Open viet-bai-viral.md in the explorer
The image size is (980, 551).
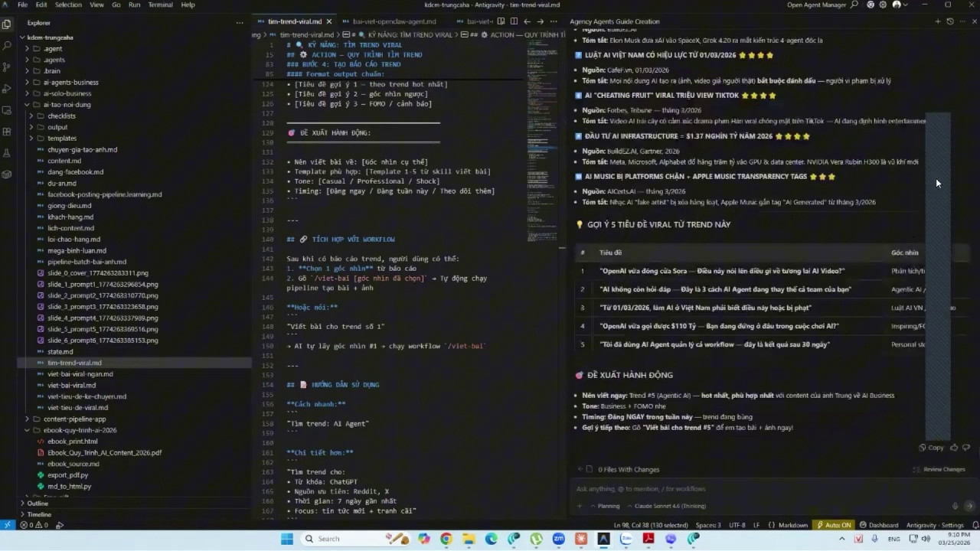71,385
